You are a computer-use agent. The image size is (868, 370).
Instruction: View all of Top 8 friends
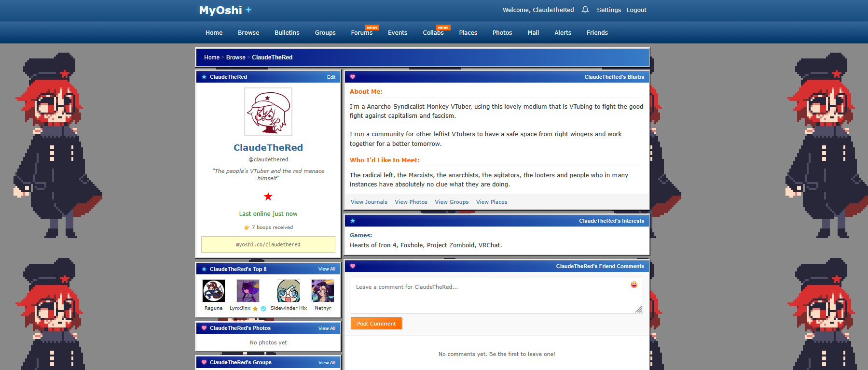coord(327,269)
